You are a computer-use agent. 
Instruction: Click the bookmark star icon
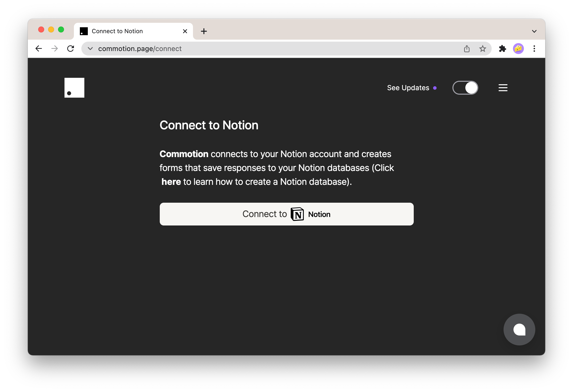tap(482, 48)
